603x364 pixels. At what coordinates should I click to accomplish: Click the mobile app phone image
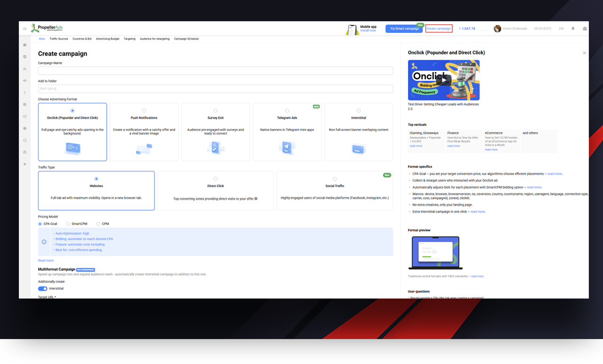[352, 29]
